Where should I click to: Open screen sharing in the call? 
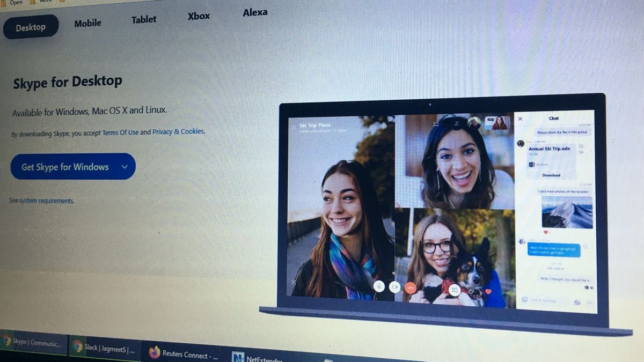[x=455, y=290]
